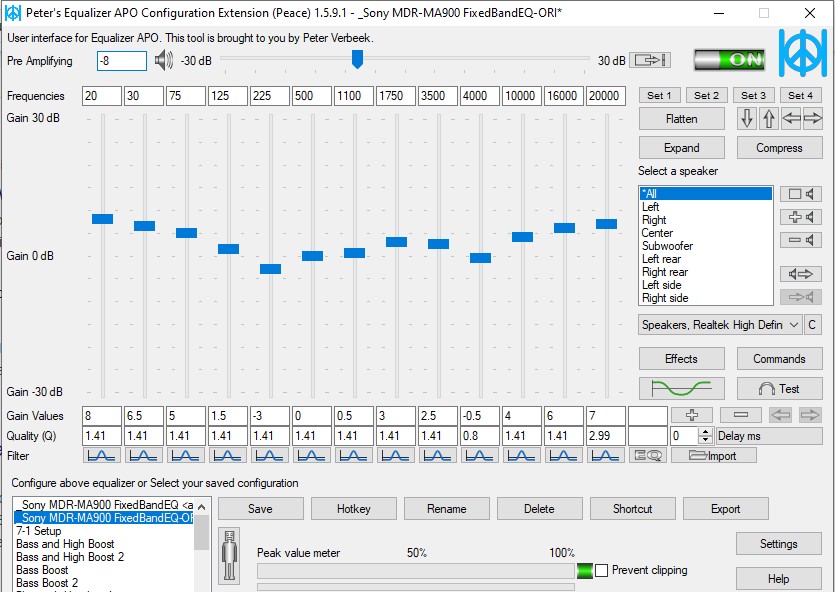
Task: Increase the Delay ms stepper value
Action: pyautogui.click(x=705, y=432)
